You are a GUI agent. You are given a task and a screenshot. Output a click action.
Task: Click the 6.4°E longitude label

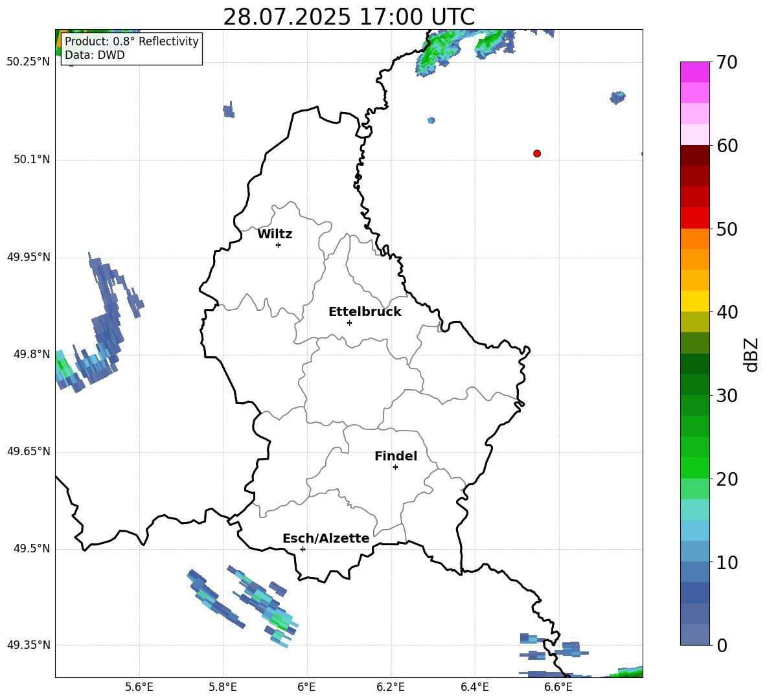coord(474,687)
